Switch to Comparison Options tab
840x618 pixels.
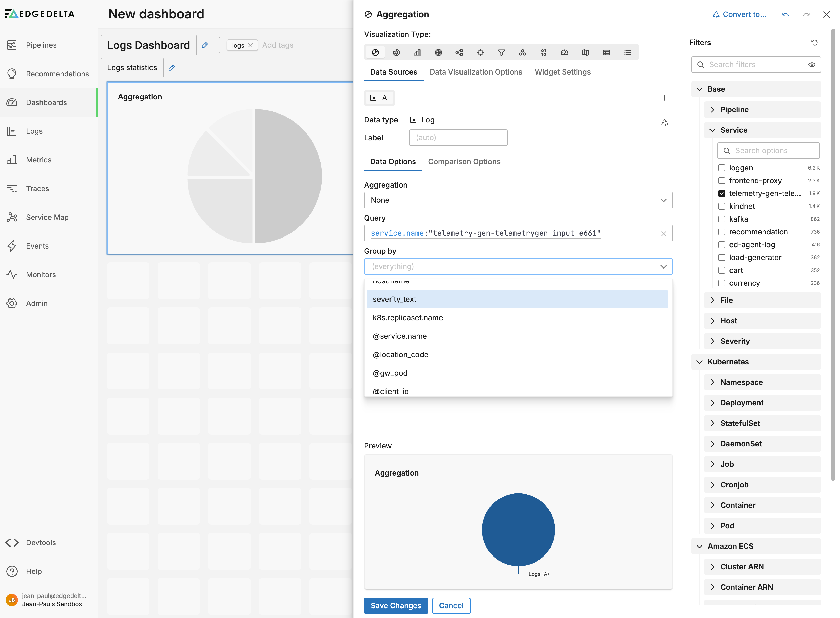coord(464,162)
